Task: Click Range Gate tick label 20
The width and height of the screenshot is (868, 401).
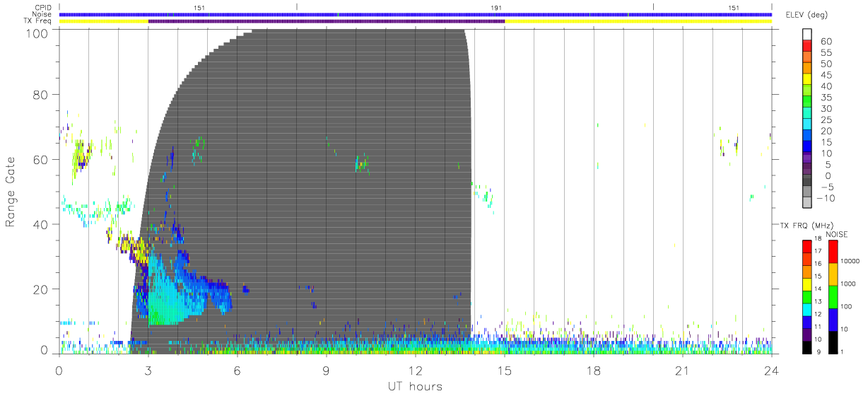Action: 40,289
